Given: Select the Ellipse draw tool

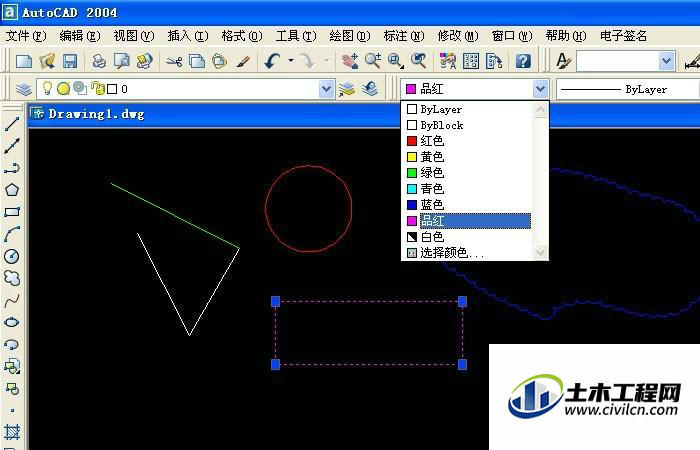Looking at the screenshot, I should coord(12,322).
